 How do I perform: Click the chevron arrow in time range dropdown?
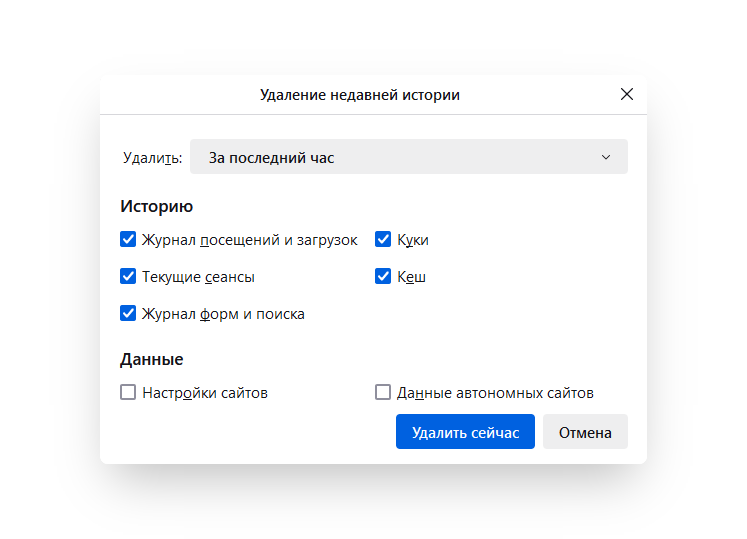pyautogui.click(x=606, y=157)
